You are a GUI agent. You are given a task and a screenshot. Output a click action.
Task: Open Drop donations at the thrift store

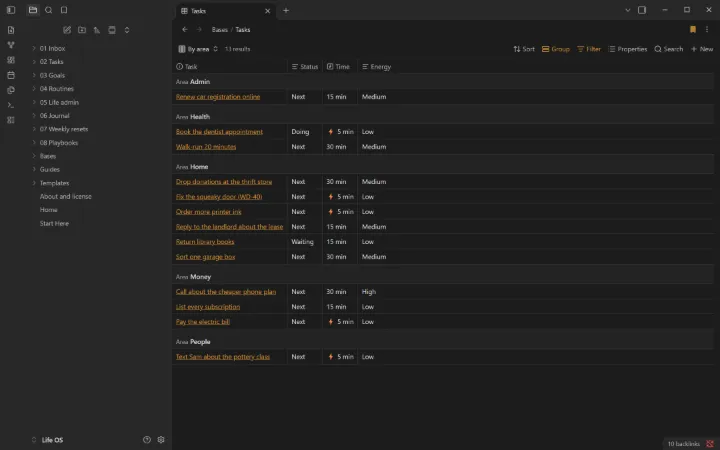pyautogui.click(x=224, y=182)
